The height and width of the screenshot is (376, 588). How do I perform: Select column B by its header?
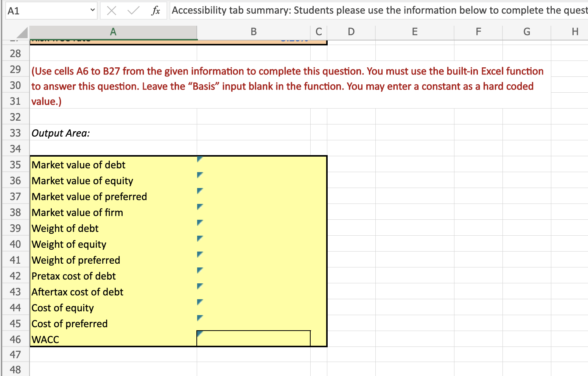click(253, 32)
